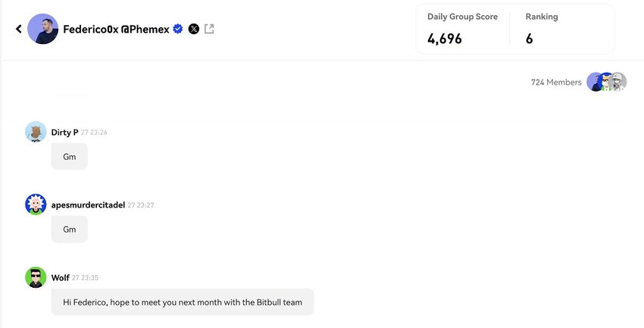Image resolution: width=644 pixels, height=328 pixels.
Task: Click Wolf's green avatar
Action: (36, 277)
